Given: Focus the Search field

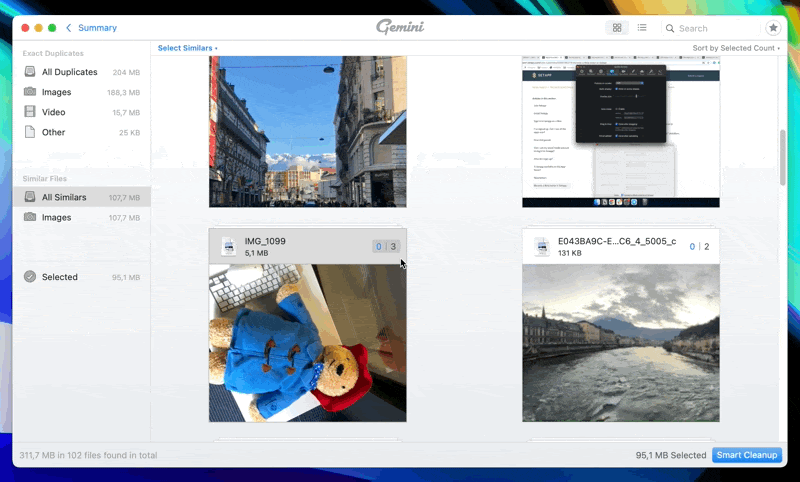Looking at the screenshot, I should coord(711,29).
